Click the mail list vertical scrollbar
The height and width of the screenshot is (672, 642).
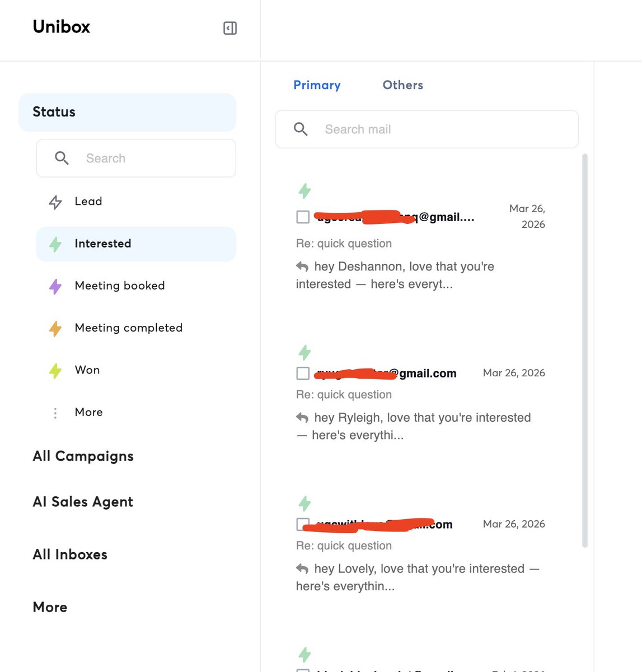[585, 351]
